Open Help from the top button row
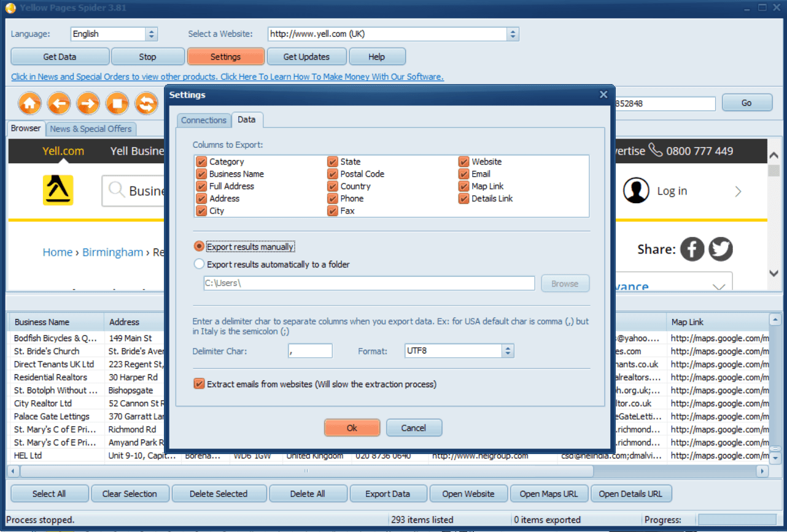 click(377, 56)
